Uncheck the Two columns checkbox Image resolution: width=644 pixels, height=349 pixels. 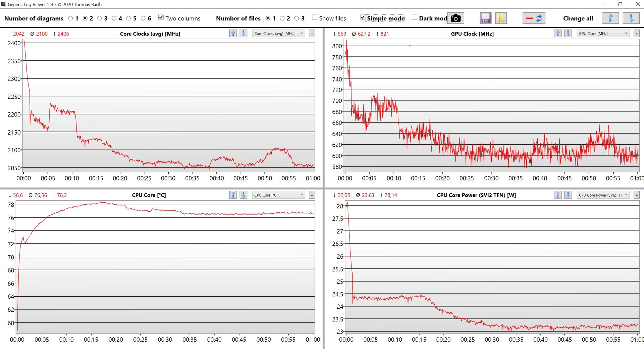pos(161,17)
